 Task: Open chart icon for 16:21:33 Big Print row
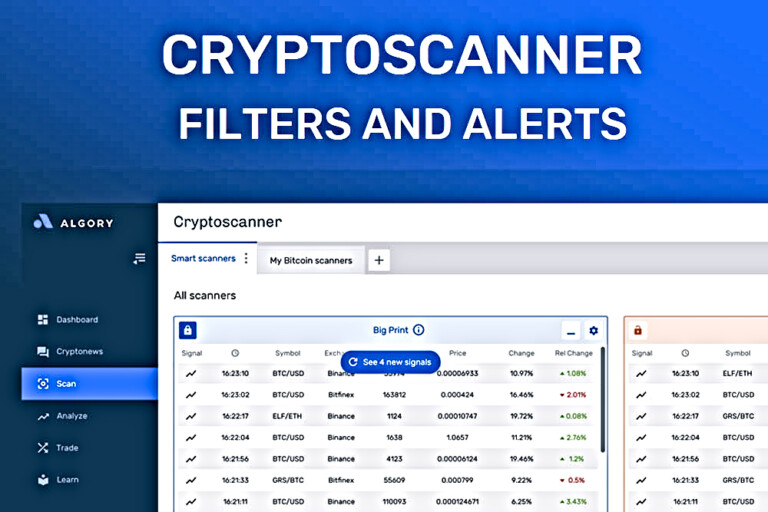click(x=191, y=480)
